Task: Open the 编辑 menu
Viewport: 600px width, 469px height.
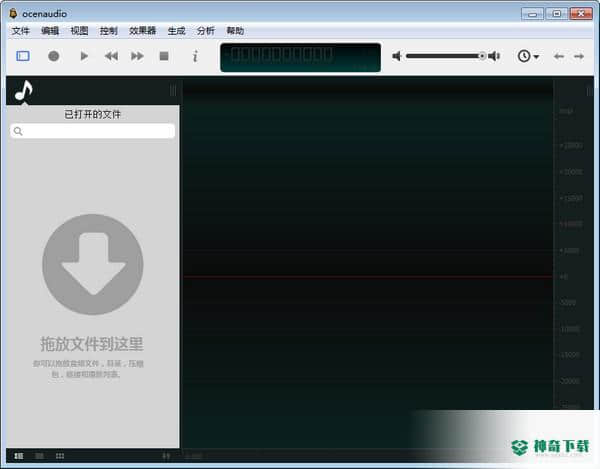Action: 50,31
